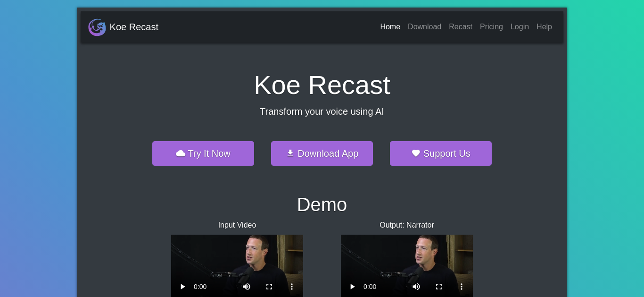
Task: View the Pricing page
Action: (491, 27)
